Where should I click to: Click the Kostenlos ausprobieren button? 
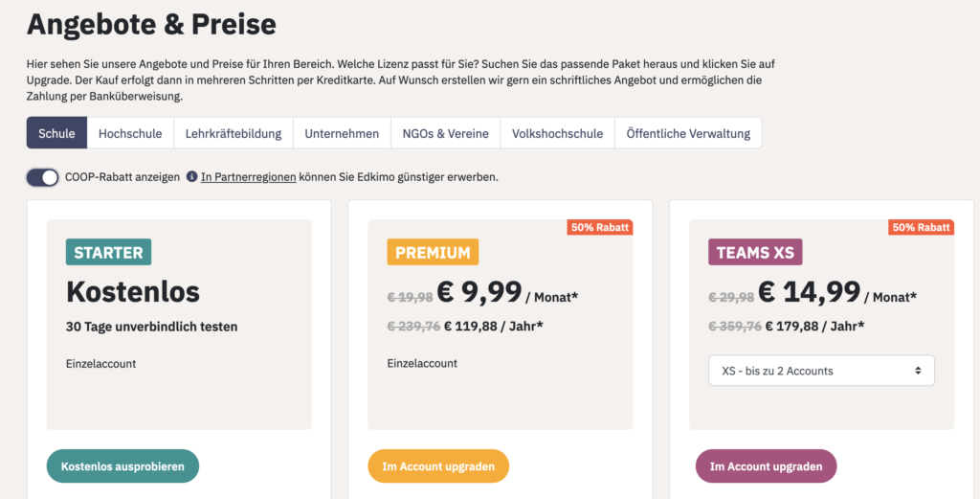pyautogui.click(x=122, y=466)
